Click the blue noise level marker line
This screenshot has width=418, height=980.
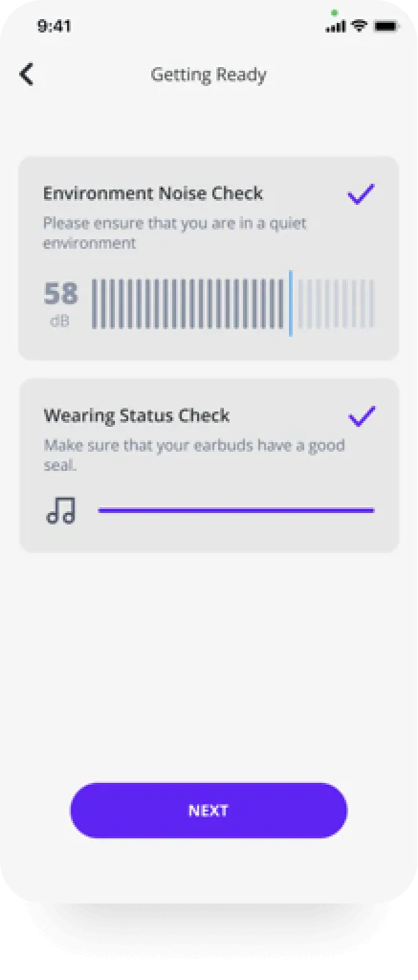291,303
